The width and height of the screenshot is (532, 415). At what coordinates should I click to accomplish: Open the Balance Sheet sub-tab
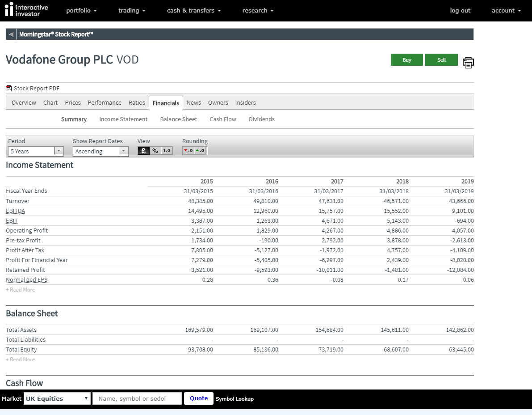[x=179, y=119]
